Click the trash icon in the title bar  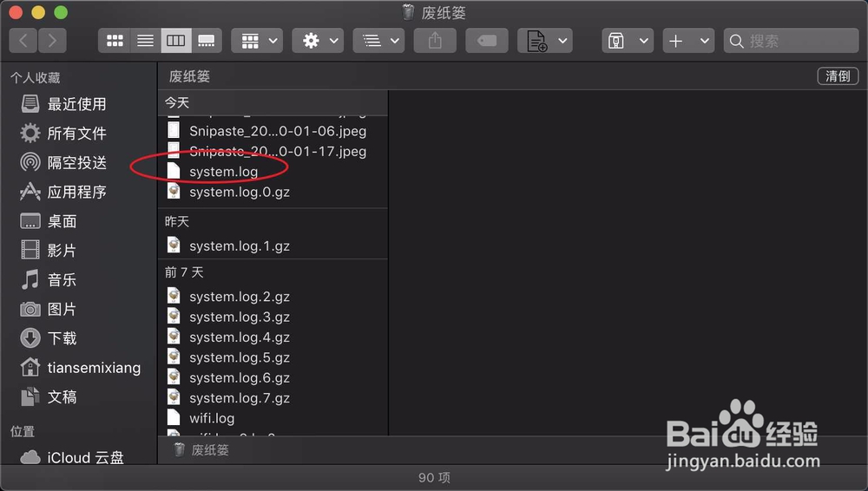[408, 12]
